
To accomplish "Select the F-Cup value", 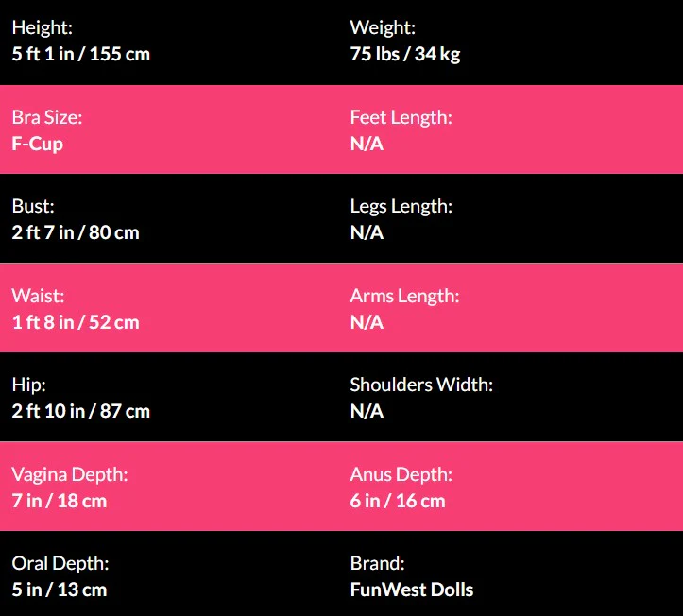I will pyautogui.click(x=38, y=144).
